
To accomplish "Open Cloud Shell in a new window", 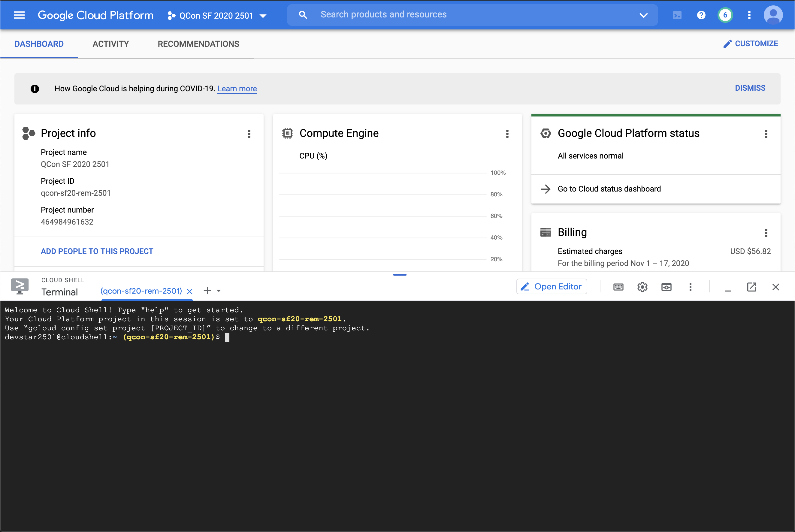I will pos(751,287).
